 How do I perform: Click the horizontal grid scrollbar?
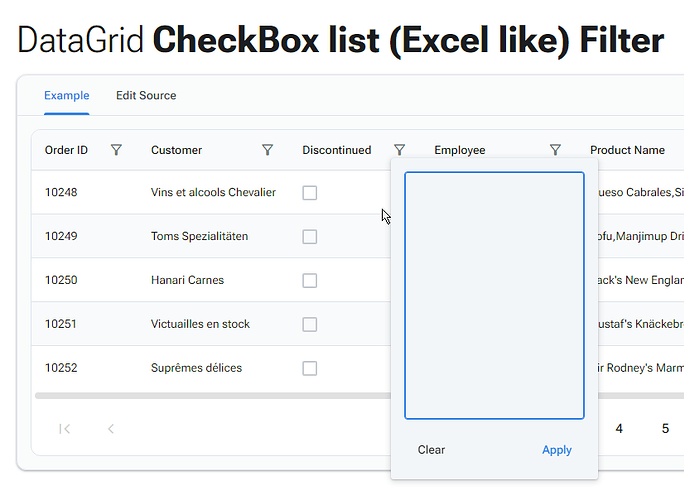pyautogui.click(x=212, y=396)
